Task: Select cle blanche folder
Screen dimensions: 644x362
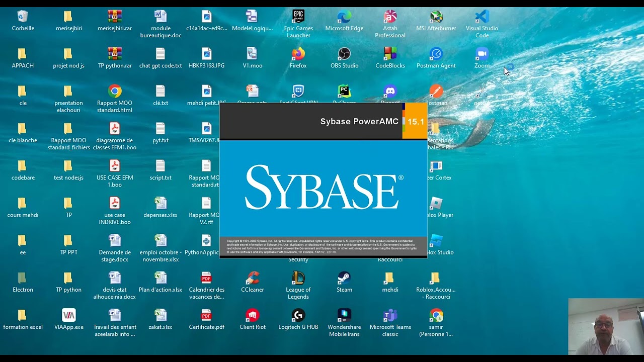Action: click(x=23, y=132)
